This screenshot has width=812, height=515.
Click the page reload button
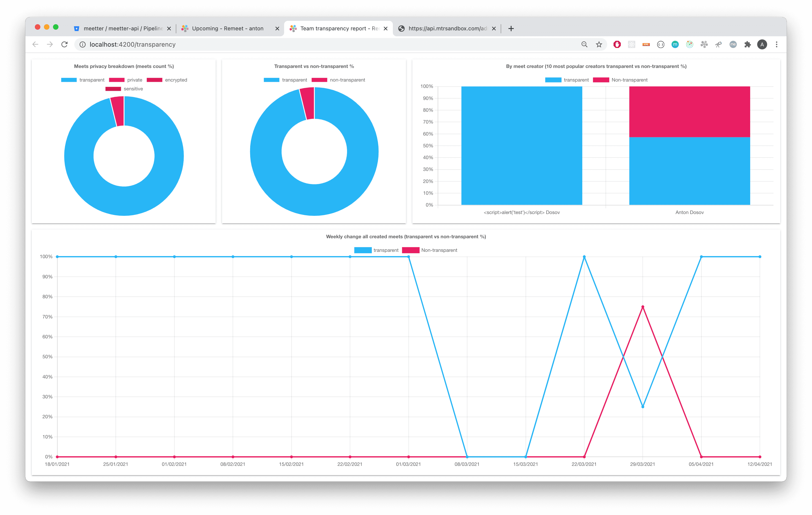(64, 44)
